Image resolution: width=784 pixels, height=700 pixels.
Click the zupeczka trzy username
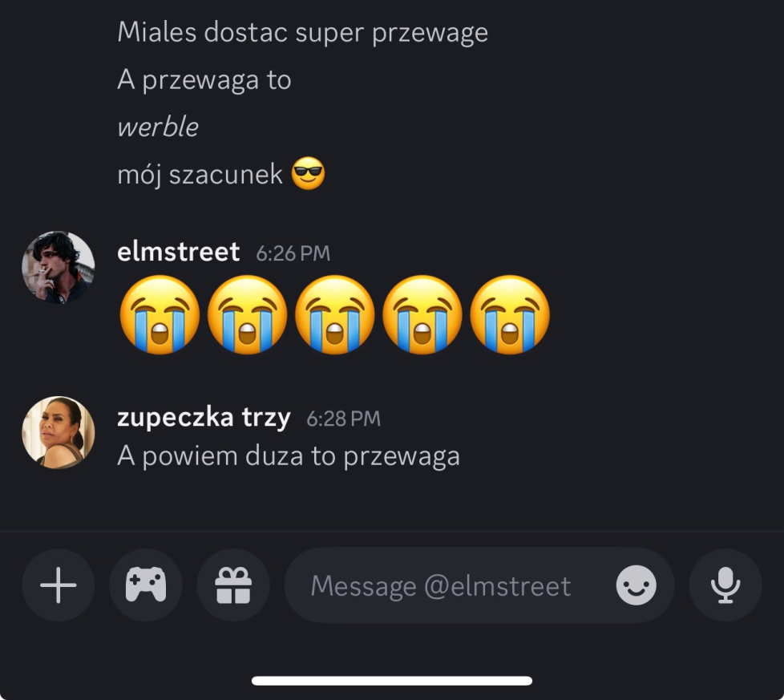[204, 418]
